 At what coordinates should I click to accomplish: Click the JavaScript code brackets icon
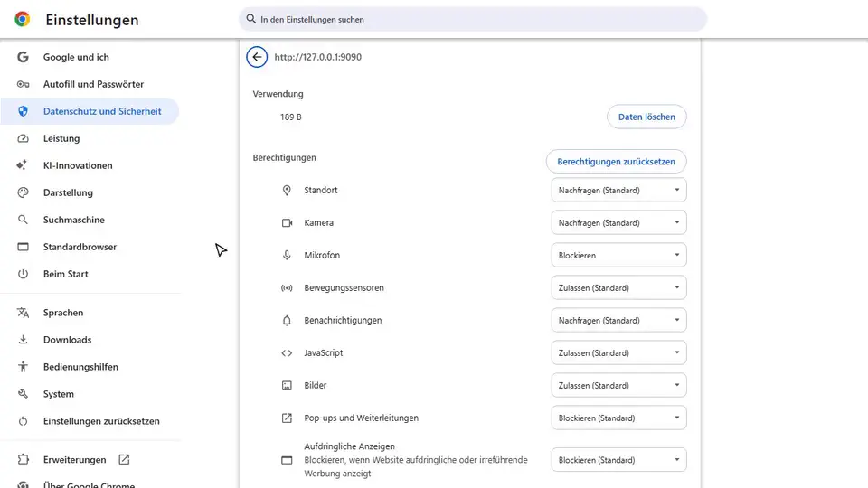coord(287,353)
